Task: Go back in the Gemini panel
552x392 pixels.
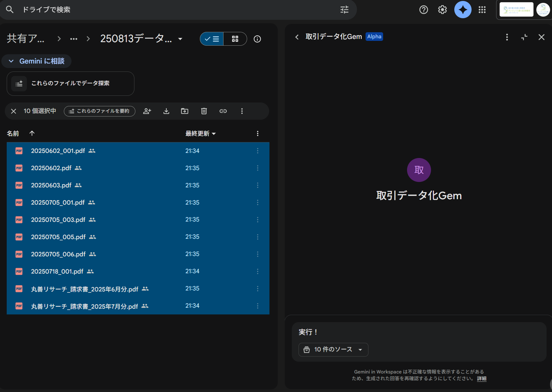Action: click(x=297, y=37)
